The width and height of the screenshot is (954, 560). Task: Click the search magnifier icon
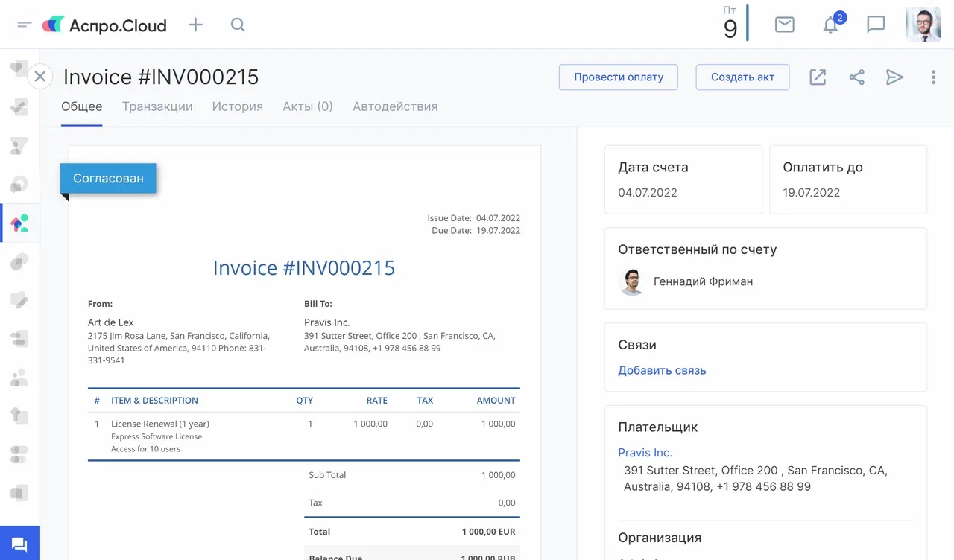238,25
